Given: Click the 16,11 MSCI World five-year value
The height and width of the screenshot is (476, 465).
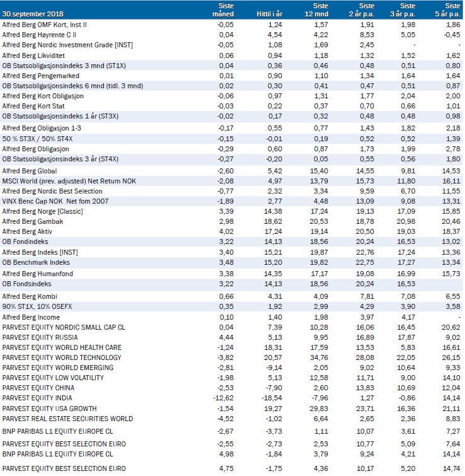Looking at the screenshot, I should 451,181.
